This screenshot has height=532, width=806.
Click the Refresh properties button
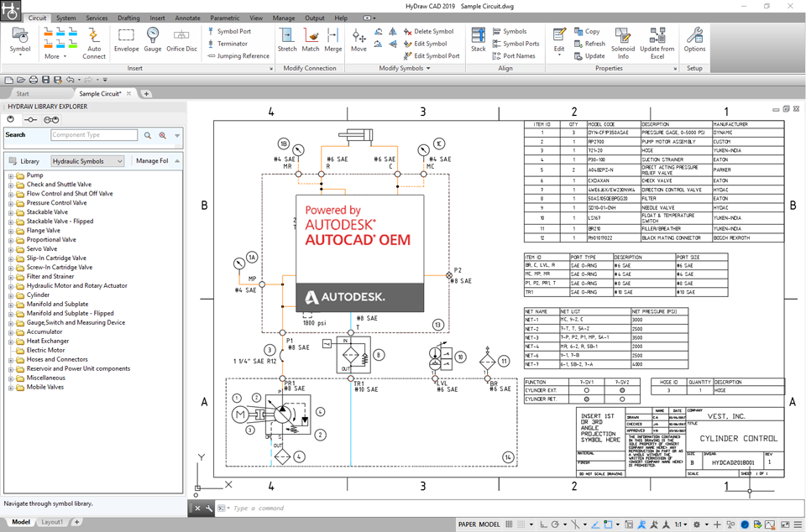[589, 44]
